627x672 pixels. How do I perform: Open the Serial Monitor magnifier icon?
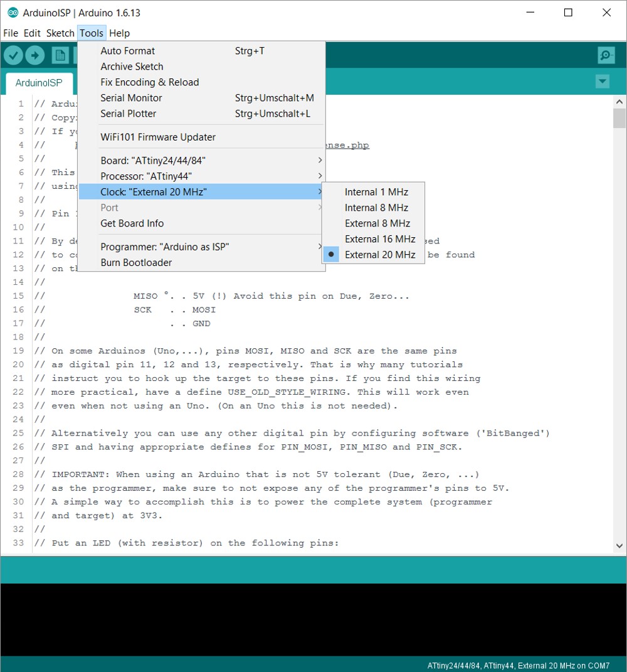pos(606,55)
